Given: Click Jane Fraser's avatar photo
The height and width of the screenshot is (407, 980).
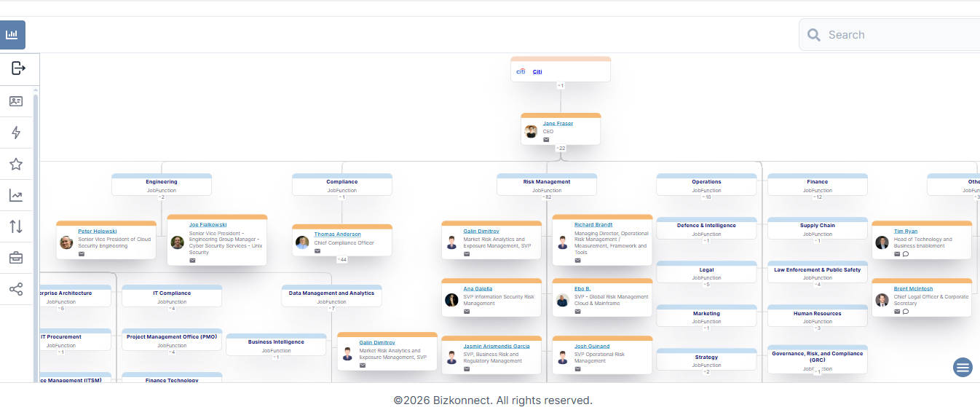Looking at the screenshot, I should (x=532, y=132).
